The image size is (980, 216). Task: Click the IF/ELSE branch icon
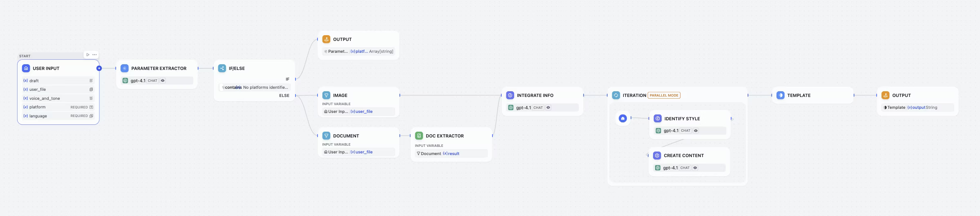tap(222, 68)
